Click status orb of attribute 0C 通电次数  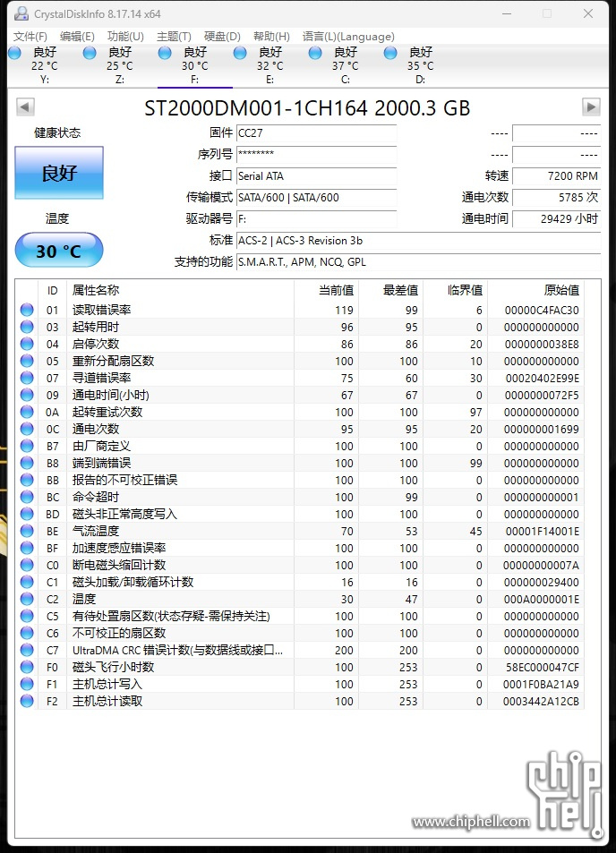27,429
